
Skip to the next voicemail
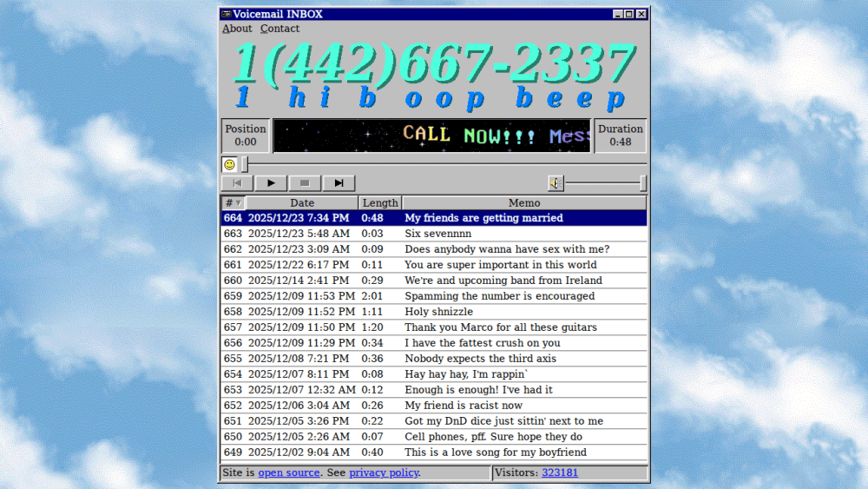tap(339, 183)
